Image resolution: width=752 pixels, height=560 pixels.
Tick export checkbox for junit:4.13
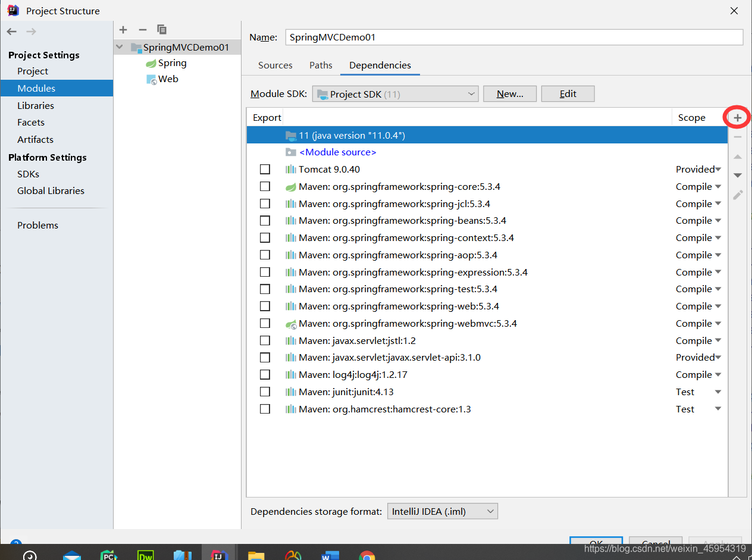pos(265,392)
